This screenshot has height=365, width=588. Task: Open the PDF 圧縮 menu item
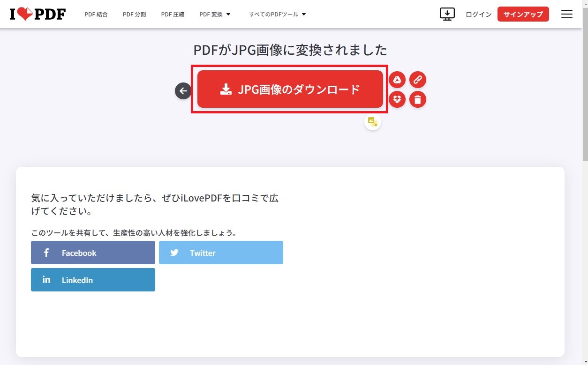tap(173, 14)
